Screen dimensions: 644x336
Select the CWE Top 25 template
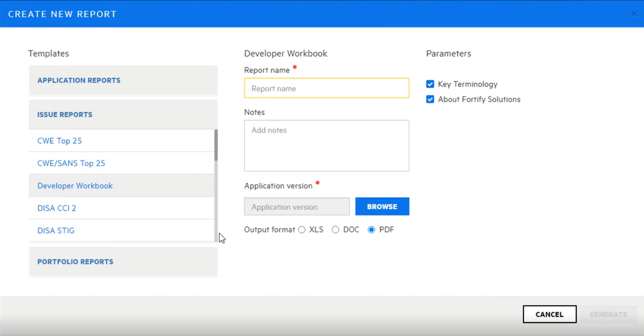(59, 141)
